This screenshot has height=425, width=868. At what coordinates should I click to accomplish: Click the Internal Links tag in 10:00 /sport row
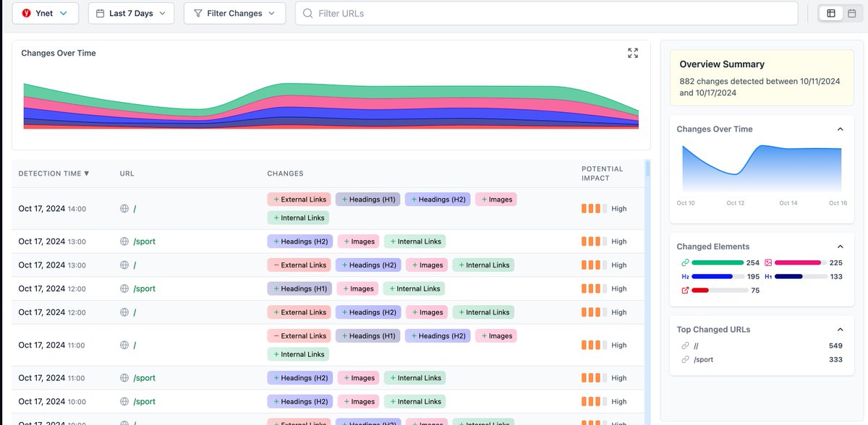pyautogui.click(x=414, y=401)
